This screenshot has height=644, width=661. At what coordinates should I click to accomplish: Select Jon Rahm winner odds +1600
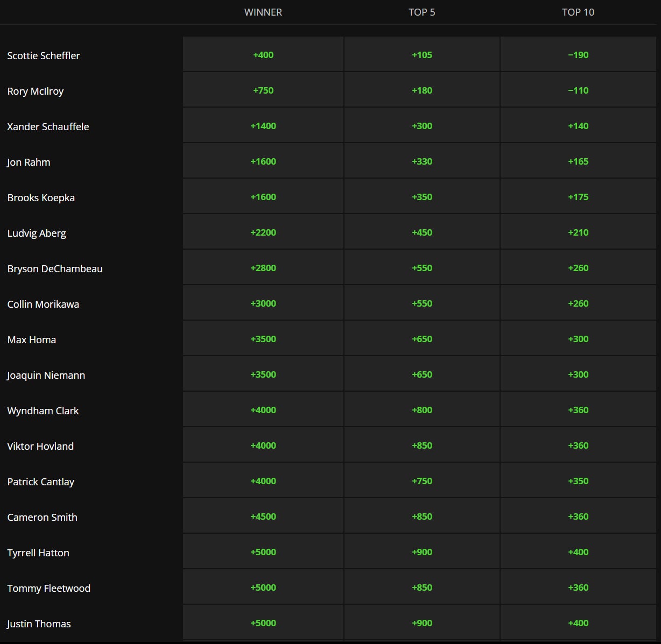263,161
